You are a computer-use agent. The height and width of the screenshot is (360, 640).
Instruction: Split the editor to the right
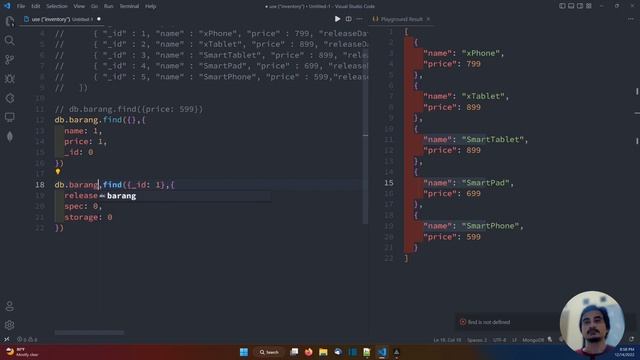click(x=349, y=19)
